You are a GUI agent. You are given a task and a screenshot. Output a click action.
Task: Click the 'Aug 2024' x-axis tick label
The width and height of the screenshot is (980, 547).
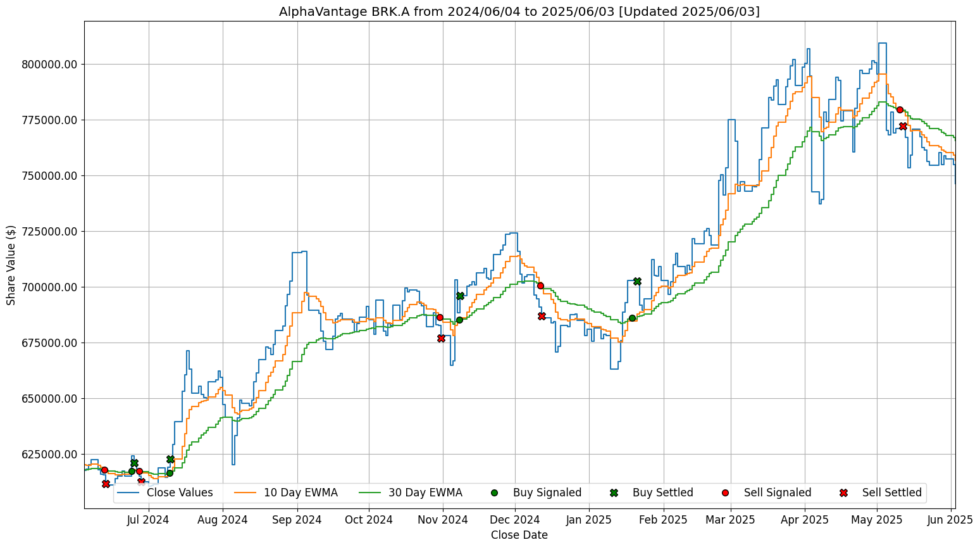pos(223,520)
